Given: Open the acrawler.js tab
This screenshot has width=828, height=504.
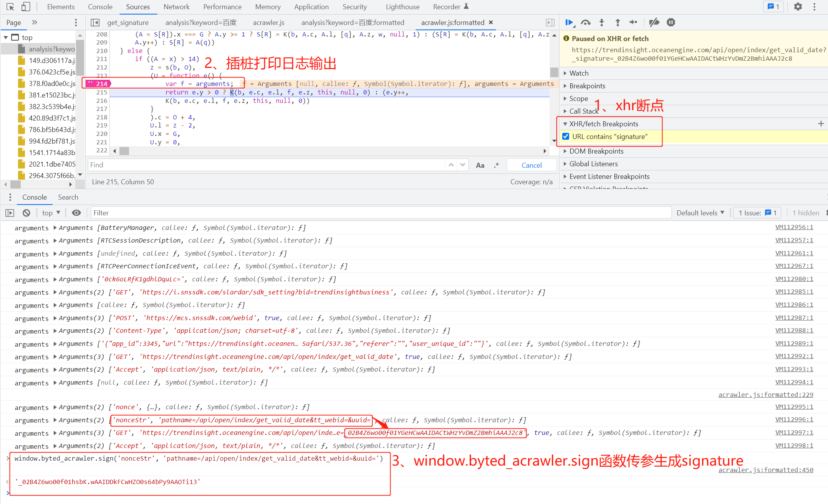Looking at the screenshot, I should click(268, 22).
